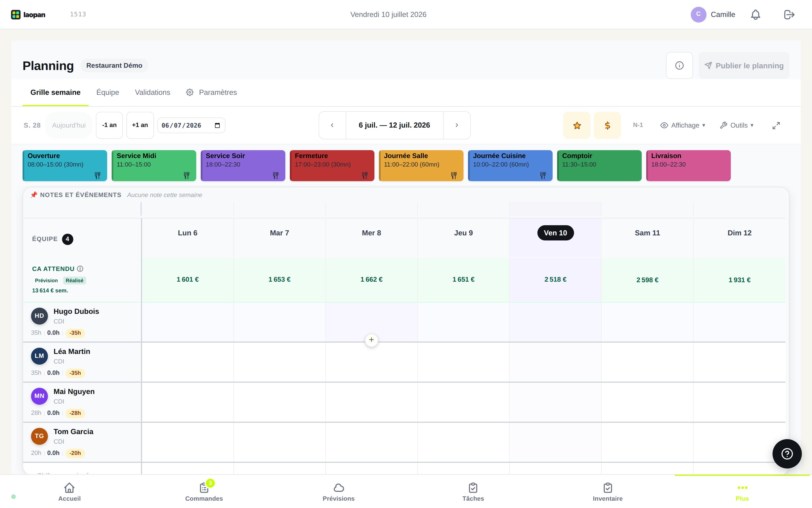The height and width of the screenshot is (508, 812).
Task: Select the Service Soir shift template
Action: coord(243,166)
